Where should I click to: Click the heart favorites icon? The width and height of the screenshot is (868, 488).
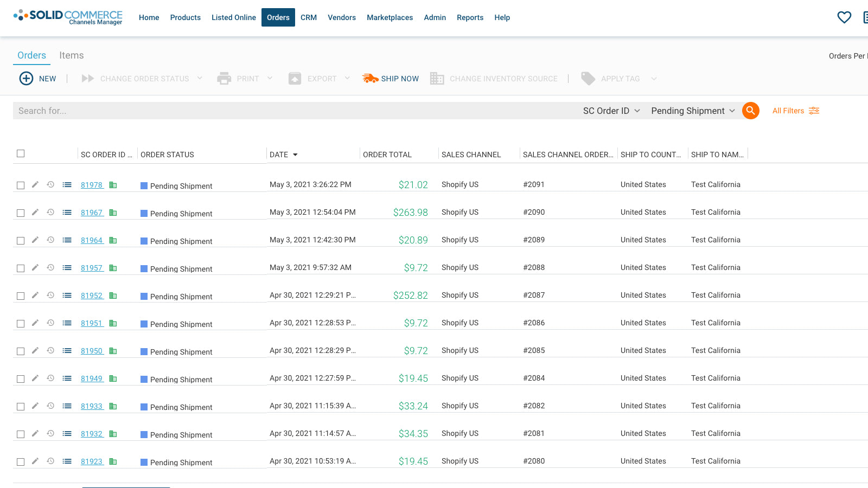[844, 17]
